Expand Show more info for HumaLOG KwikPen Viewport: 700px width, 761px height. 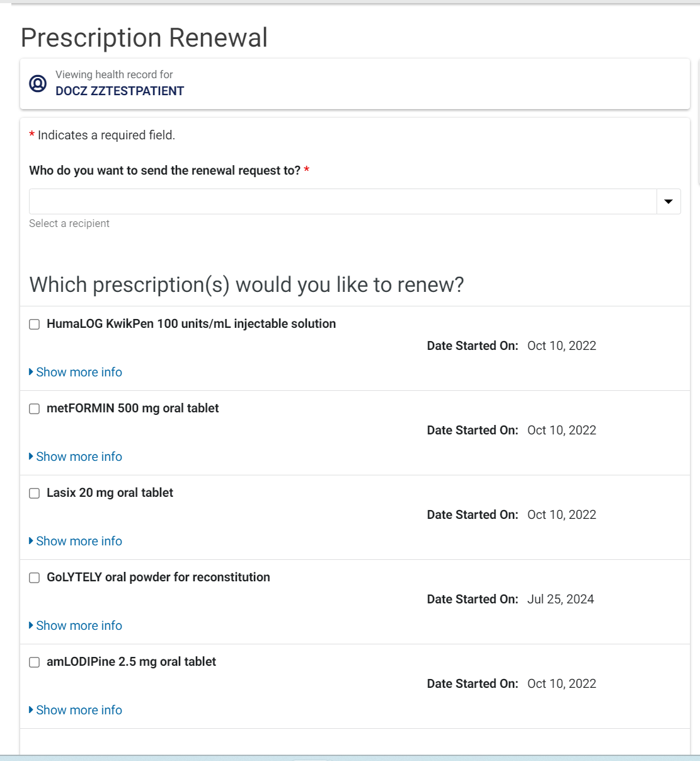click(79, 372)
